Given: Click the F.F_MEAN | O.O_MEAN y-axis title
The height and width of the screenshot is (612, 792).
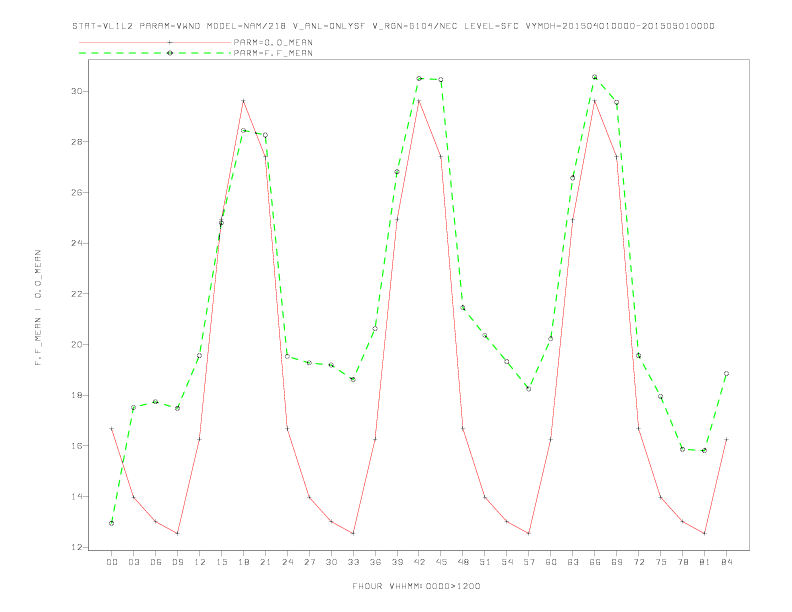Looking at the screenshot, I should pos(38,308).
